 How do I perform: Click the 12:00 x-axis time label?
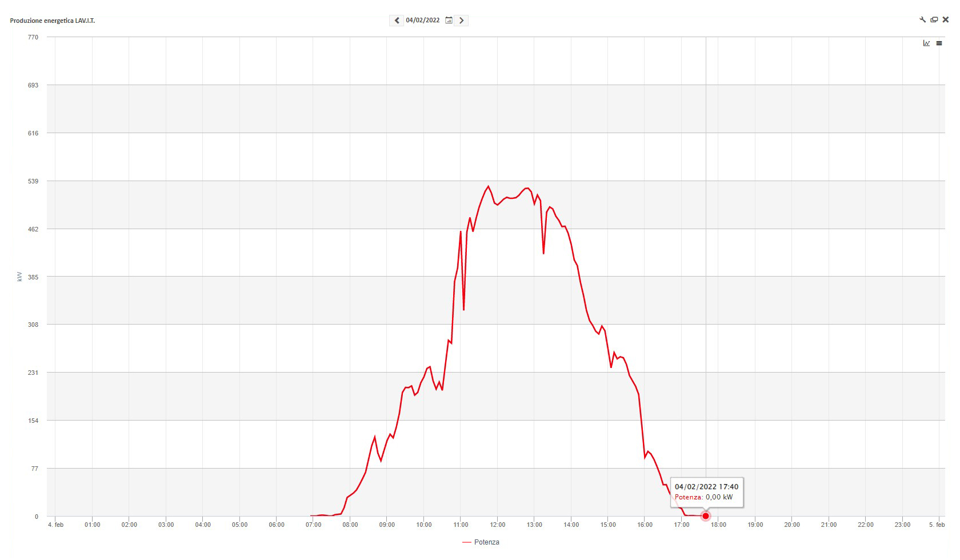pyautogui.click(x=497, y=525)
